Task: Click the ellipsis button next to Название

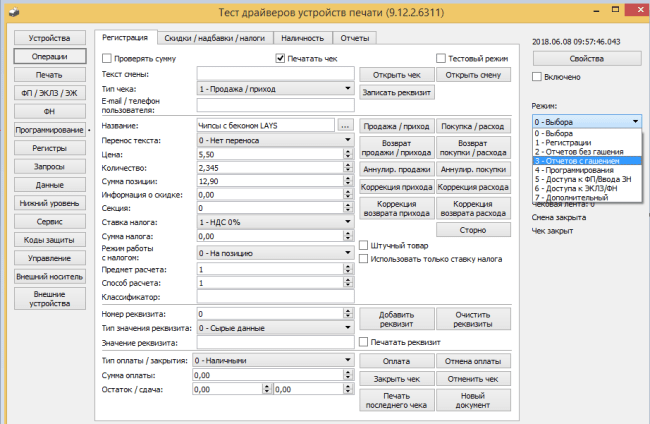Action: (x=345, y=126)
